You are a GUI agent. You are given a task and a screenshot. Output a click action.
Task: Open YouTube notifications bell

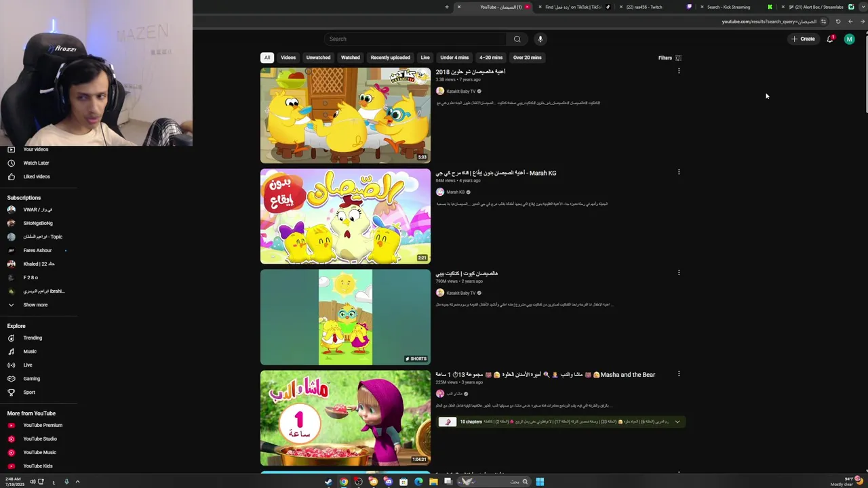pos(829,39)
